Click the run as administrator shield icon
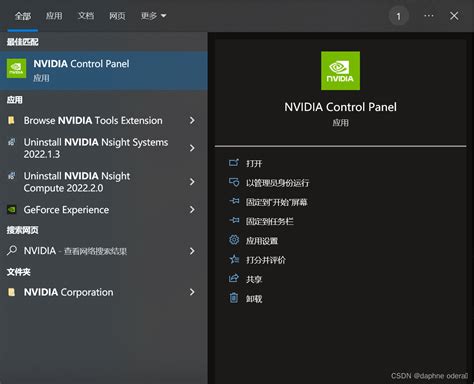474x384 pixels. 234,182
